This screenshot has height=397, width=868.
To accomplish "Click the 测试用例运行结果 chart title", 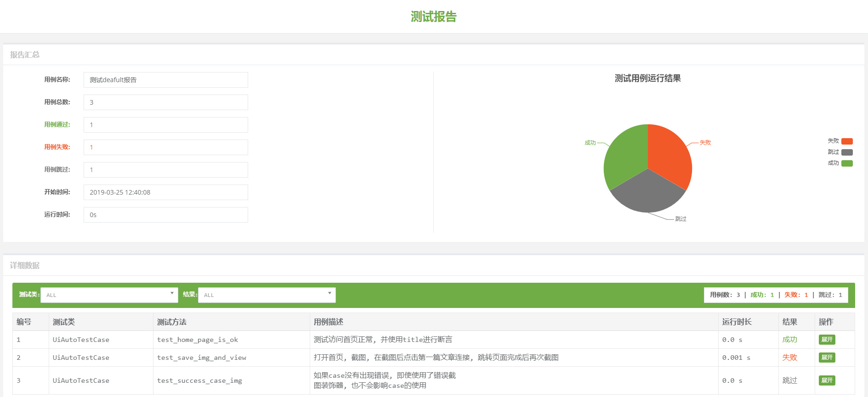I will pos(648,78).
